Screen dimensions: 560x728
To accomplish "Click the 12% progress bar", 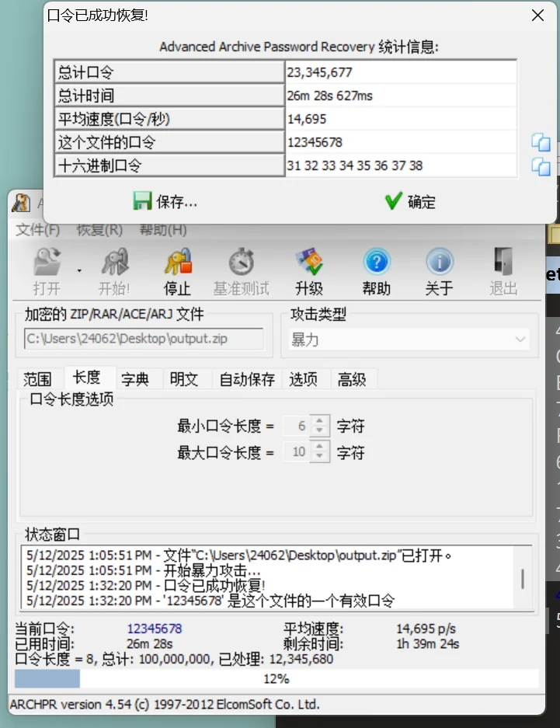I will tap(276, 678).
